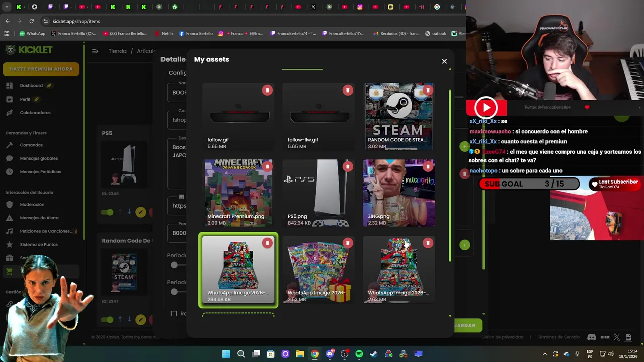Adjust the first Período slider
The width and height of the screenshot is (644, 362).
[174, 265]
